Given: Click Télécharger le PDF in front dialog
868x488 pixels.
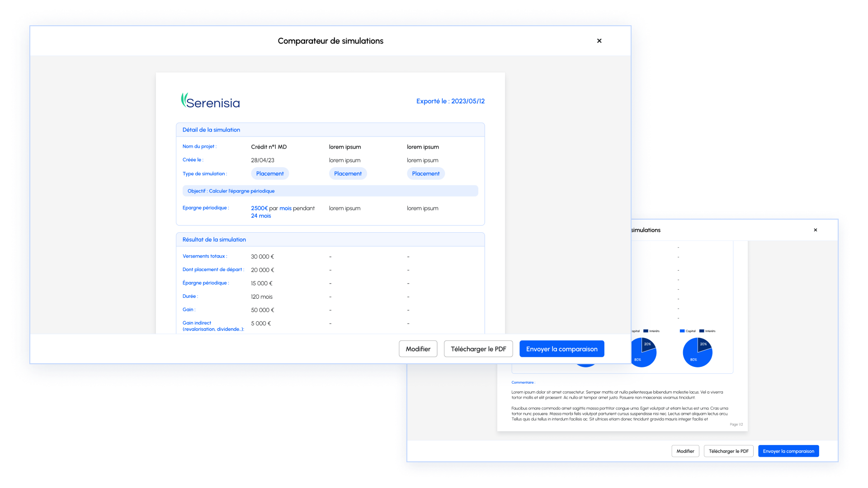Looking at the screenshot, I should 478,349.
